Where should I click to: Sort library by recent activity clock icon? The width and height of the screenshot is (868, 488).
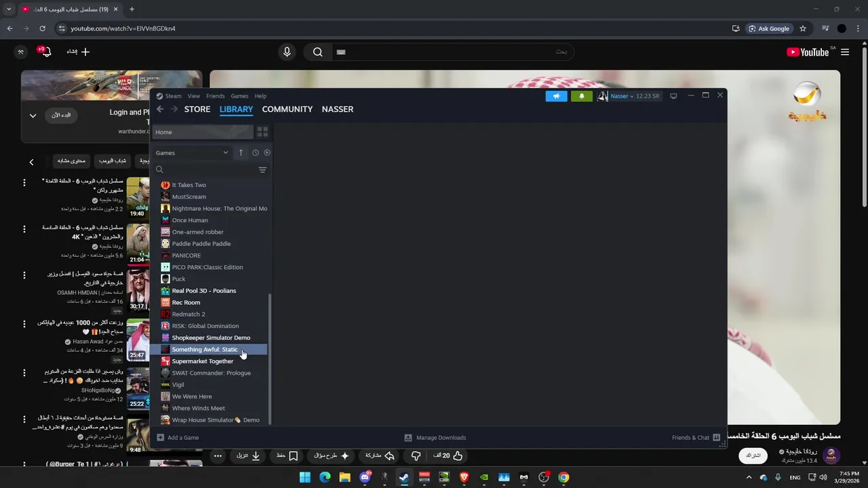(256, 152)
